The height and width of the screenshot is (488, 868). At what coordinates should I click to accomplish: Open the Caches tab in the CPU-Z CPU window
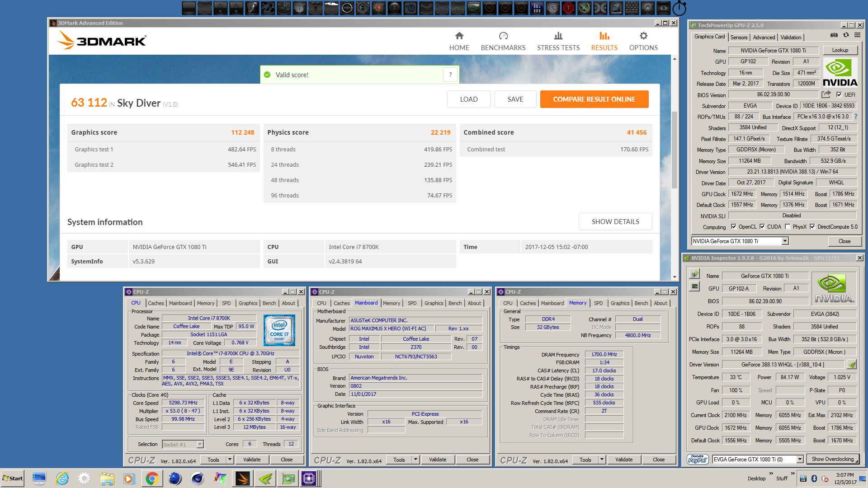pos(156,303)
